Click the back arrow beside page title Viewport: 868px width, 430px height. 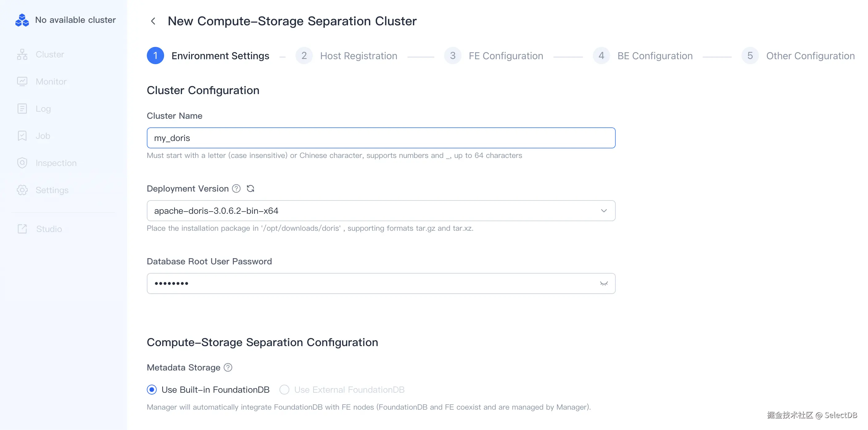(x=153, y=21)
